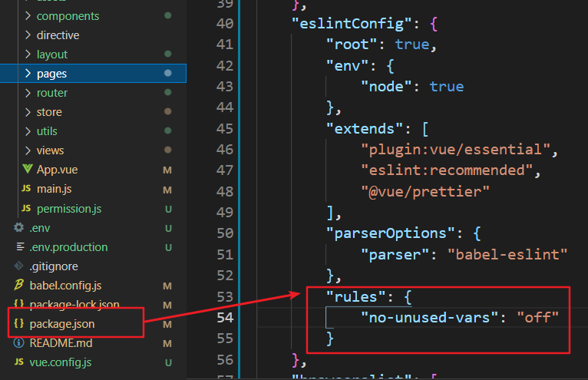Open the views folder
Image resolution: width=588 pixels, height=380 pixels.
tap(50, 150)
